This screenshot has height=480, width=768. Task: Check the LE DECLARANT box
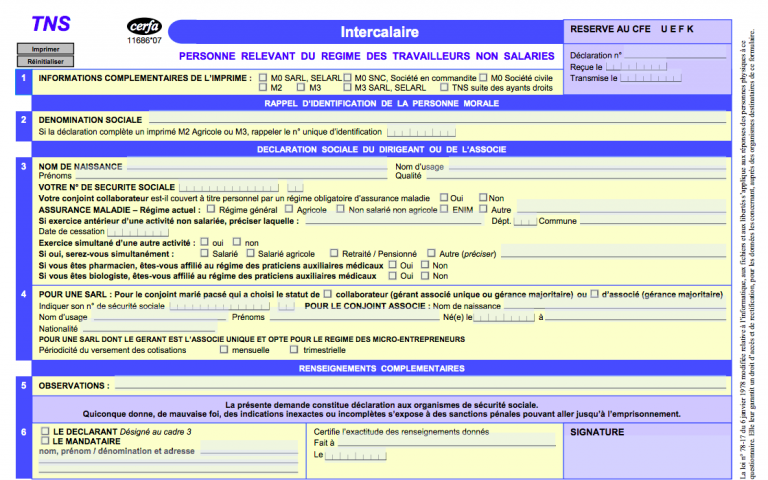pyautogui.click(x=44, y=431)
